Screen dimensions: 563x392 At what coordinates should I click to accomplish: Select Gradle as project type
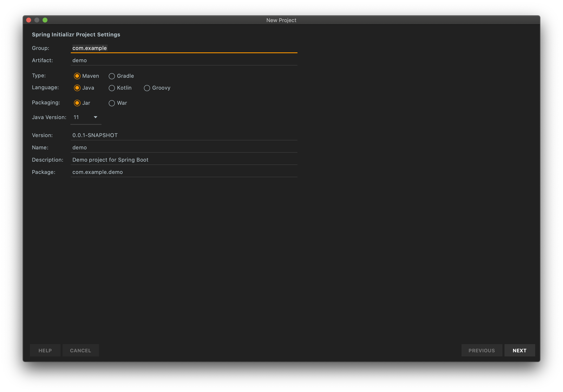tap(112, 76)
